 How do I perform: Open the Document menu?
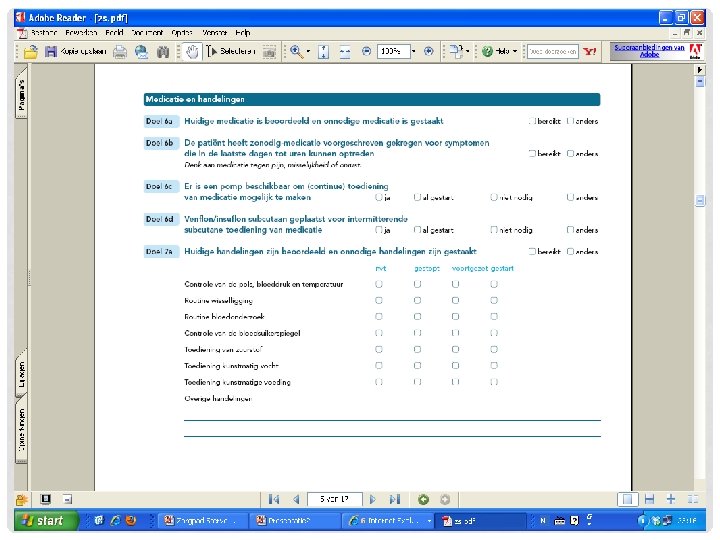147,33
